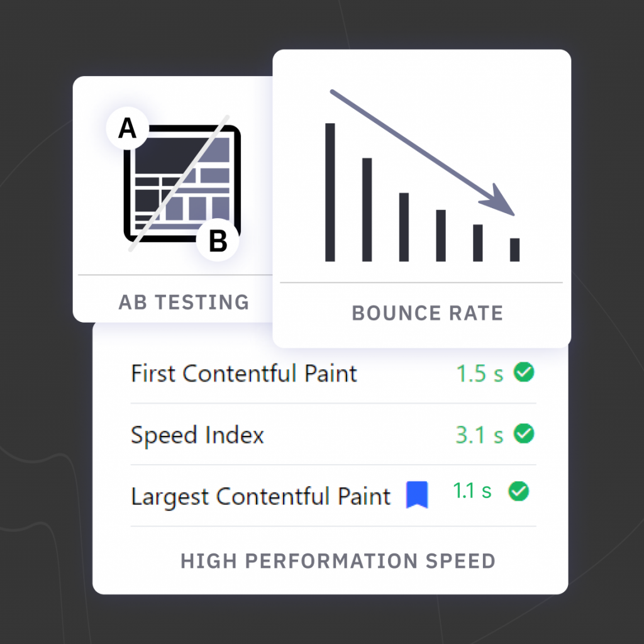Click the blue bookmark icon
This screenshot has width=644, height=644.
pos(417,495)
